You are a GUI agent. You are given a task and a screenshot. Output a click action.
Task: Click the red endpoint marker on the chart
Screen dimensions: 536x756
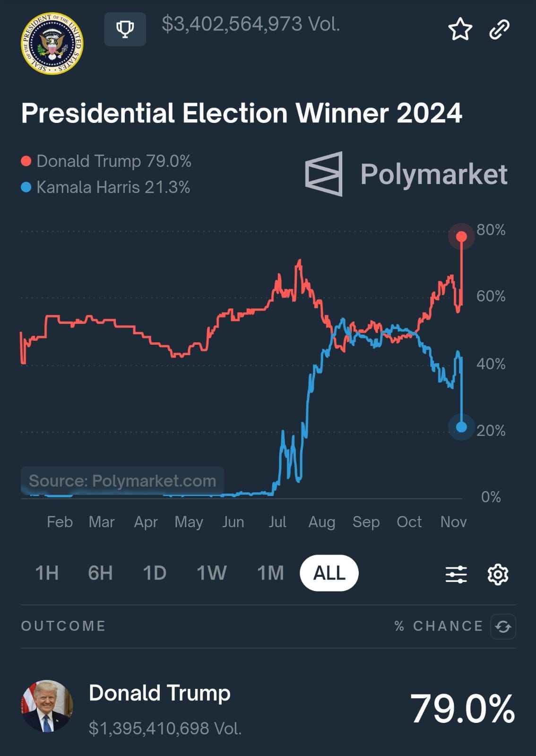(x=461, y=236)
